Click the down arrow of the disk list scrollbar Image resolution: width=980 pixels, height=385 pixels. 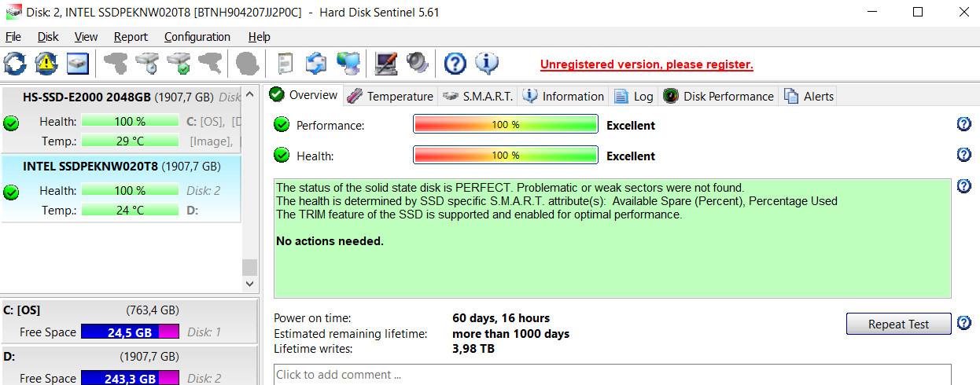tap(250, 284)
